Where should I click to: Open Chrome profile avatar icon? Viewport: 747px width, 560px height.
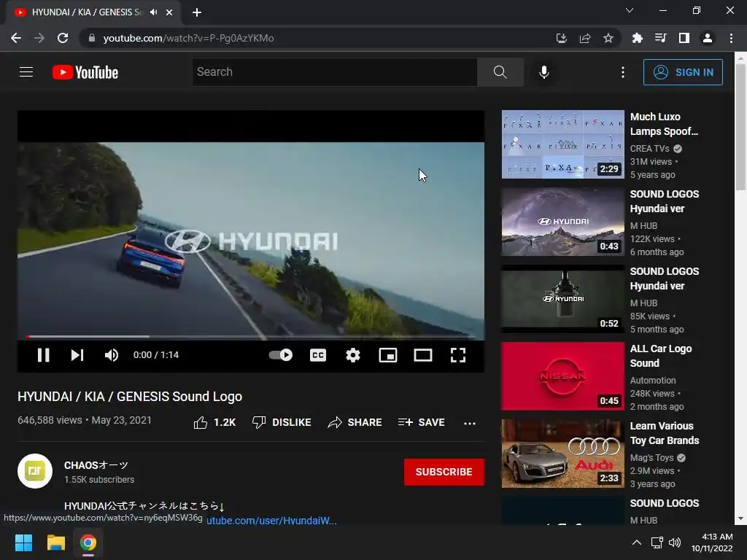(x=708, y=38)
